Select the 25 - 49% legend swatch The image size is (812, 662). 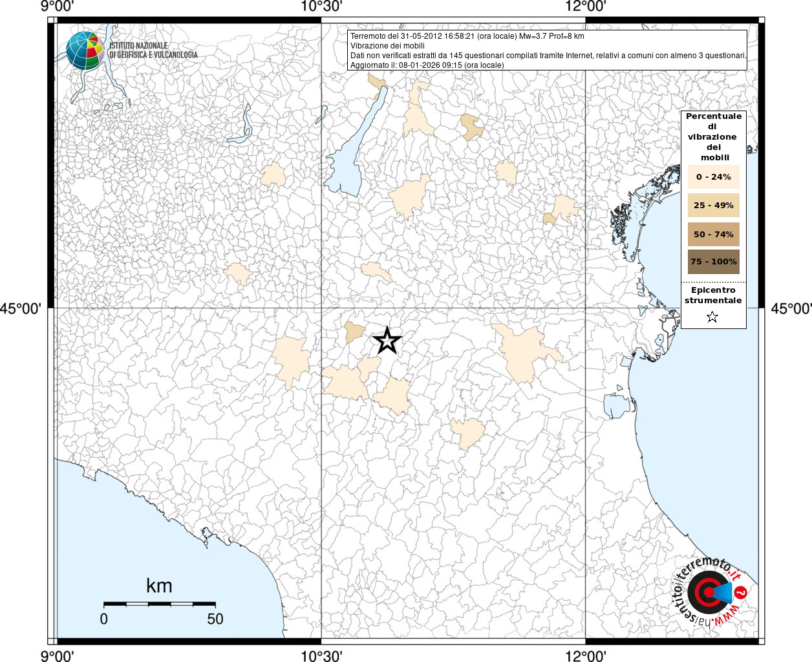(x=714, y=205)
